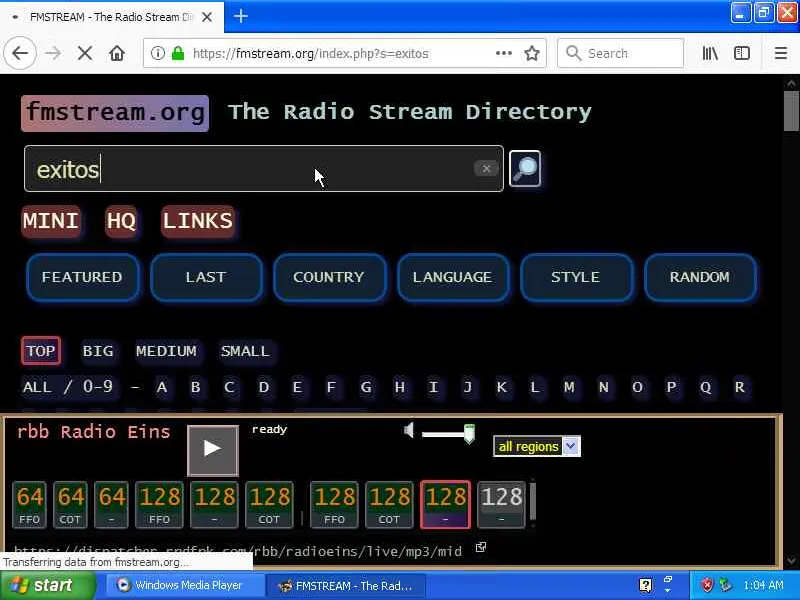Adjust the player volume slider
Image resolution: width=800 pixels, height=600 pixels.
coord(448,434)
